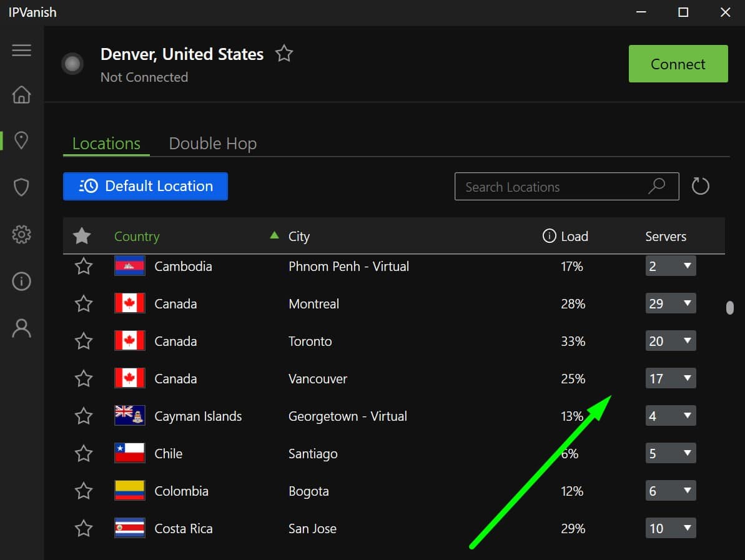Select Cambodia country name
Screen dimensions: 745x560
click(x=183, y=266)
